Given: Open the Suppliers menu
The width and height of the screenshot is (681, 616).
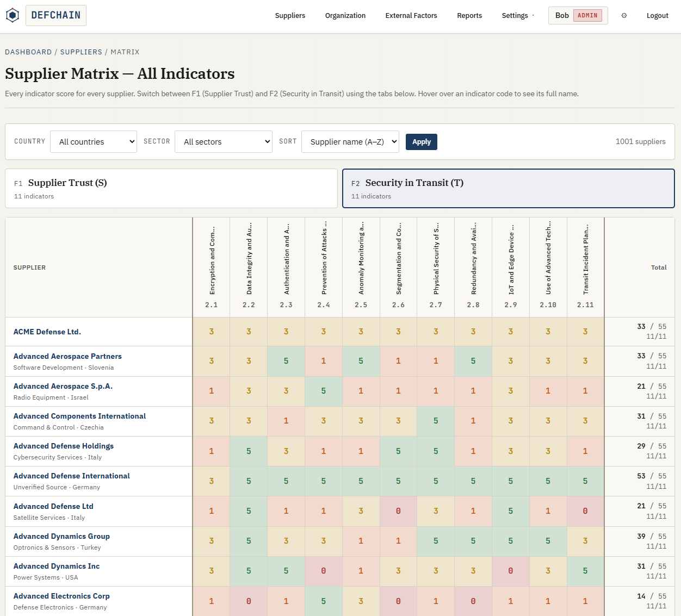Looking at the screenshot, I should coord(290,16).
